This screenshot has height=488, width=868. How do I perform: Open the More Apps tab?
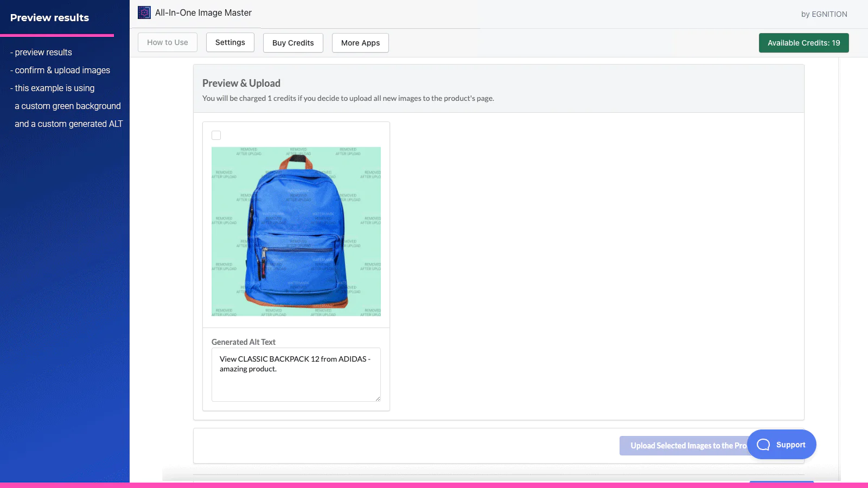360,43
